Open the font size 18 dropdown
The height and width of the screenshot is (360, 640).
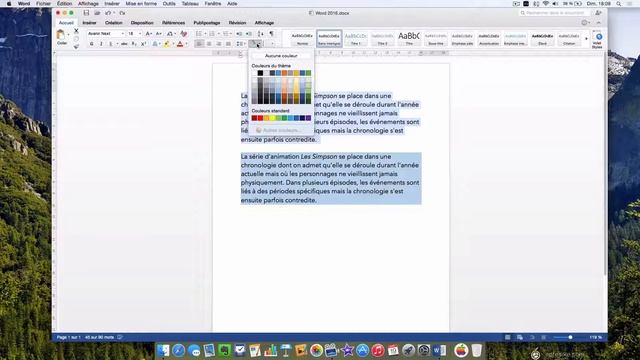[x=140, y=33]
